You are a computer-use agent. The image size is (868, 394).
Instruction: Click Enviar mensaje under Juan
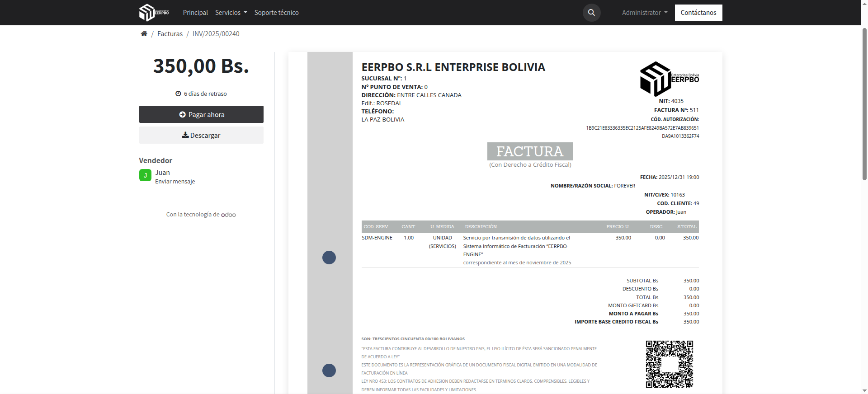pyautogui.click(x=175, y=182)
